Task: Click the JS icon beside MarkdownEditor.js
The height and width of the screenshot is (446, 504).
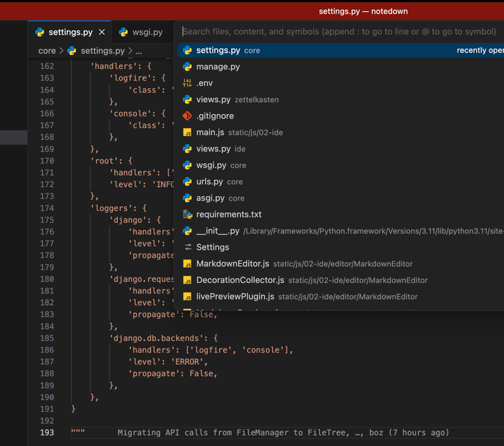Action: tap(187, 264)
